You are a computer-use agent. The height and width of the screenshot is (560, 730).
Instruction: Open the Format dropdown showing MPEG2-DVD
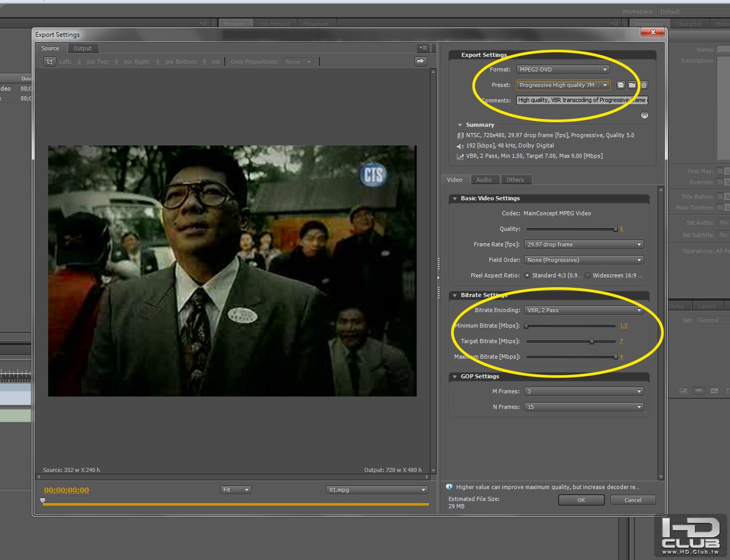[563, 69]
